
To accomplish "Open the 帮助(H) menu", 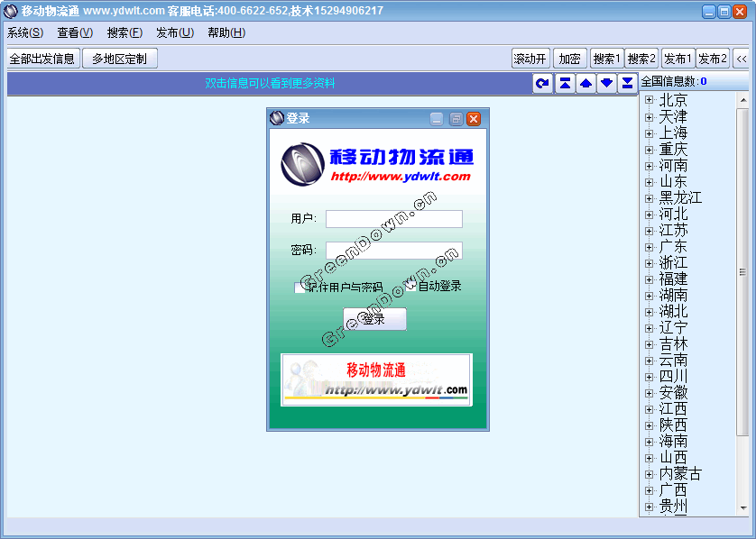I will pos(226,32).
